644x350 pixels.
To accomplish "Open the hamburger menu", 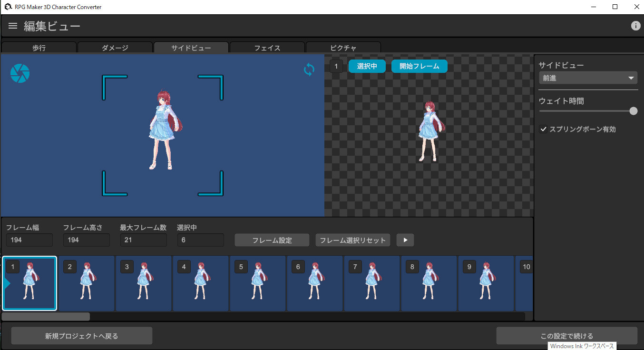I will (x=12, y=26).
